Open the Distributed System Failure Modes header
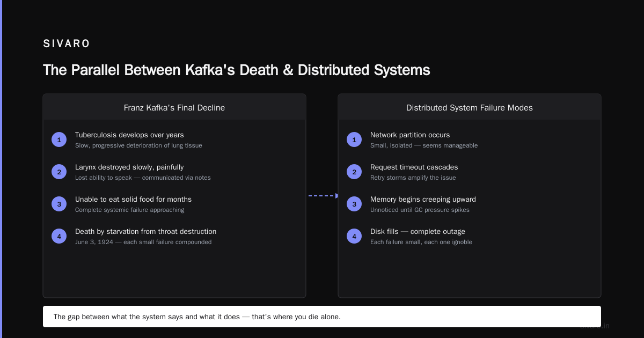 (x=470, y=107)
